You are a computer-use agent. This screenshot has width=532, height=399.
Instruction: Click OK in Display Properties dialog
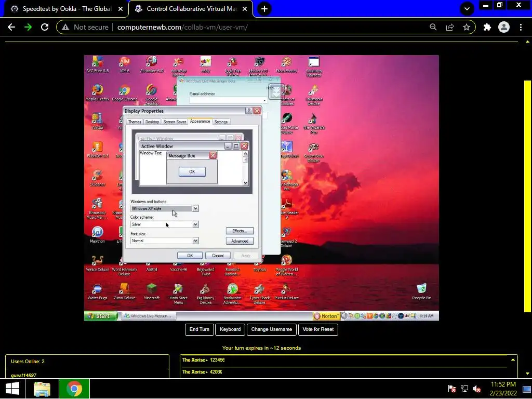click(190, 256)
